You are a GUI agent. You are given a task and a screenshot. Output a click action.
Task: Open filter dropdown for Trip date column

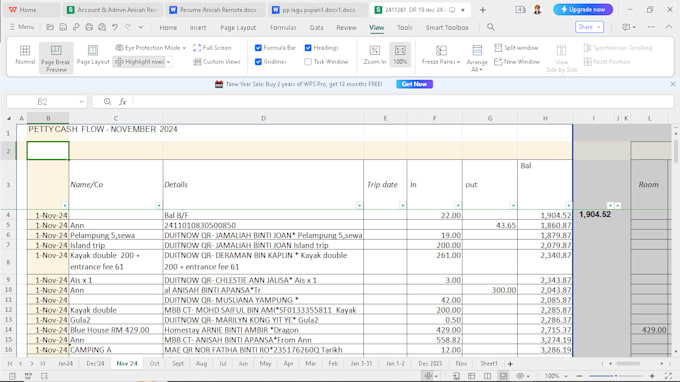point(402,206)
